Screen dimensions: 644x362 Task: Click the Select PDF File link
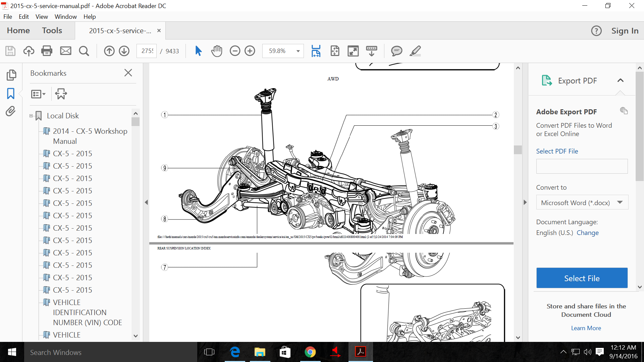[557, 151]
